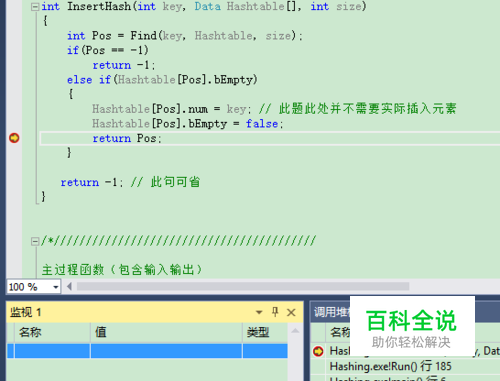The width and height of the screenshot is (500, 381).
Task: Click the comment '主过程函数（包含输入输出）'
Action: tap(122, 269)
